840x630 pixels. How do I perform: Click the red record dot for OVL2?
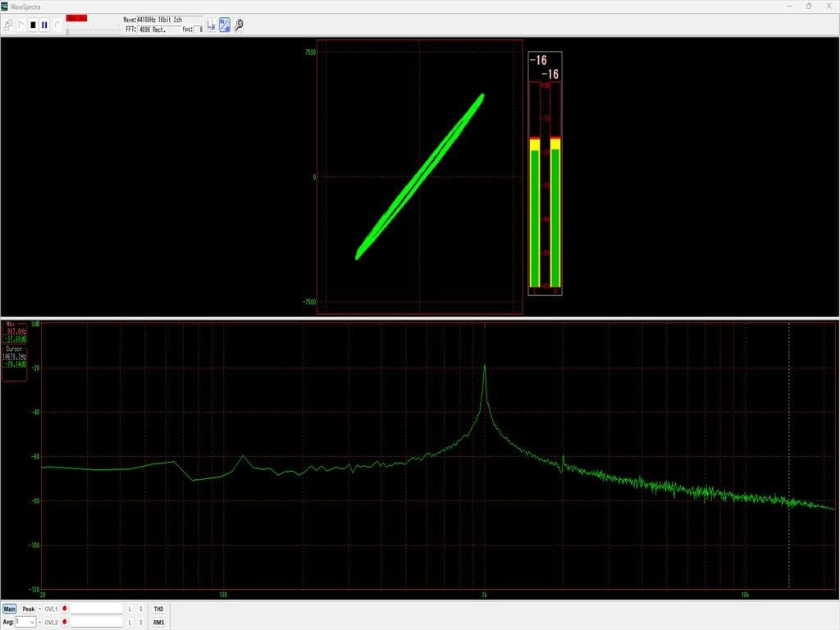point(65,623)
